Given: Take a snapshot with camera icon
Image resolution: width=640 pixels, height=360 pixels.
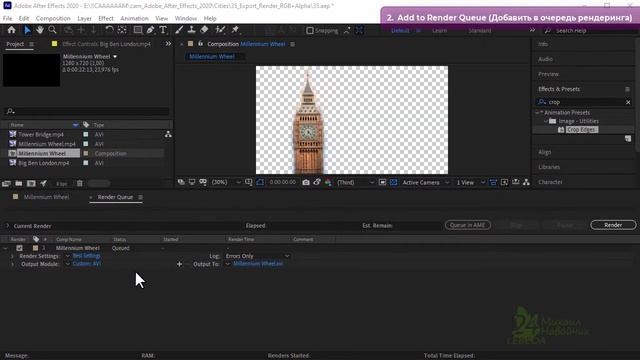Looking at the screenshot, I should [x=306, y=182].
